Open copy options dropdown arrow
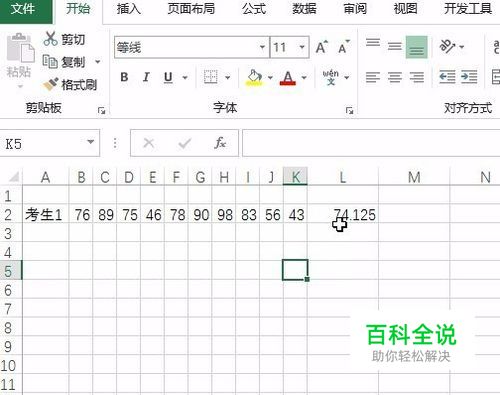The width and height of the screenshot is (500, 395). tap(98, 62)
